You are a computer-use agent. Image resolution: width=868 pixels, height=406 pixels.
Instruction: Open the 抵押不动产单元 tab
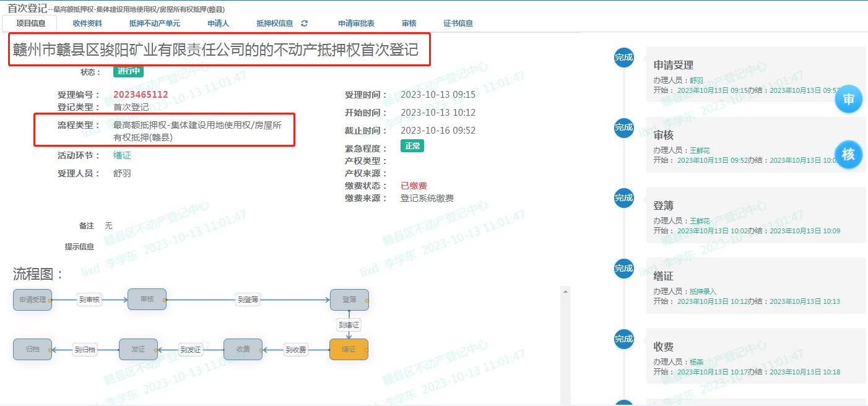pyautogui.click(x=155, y=24)
